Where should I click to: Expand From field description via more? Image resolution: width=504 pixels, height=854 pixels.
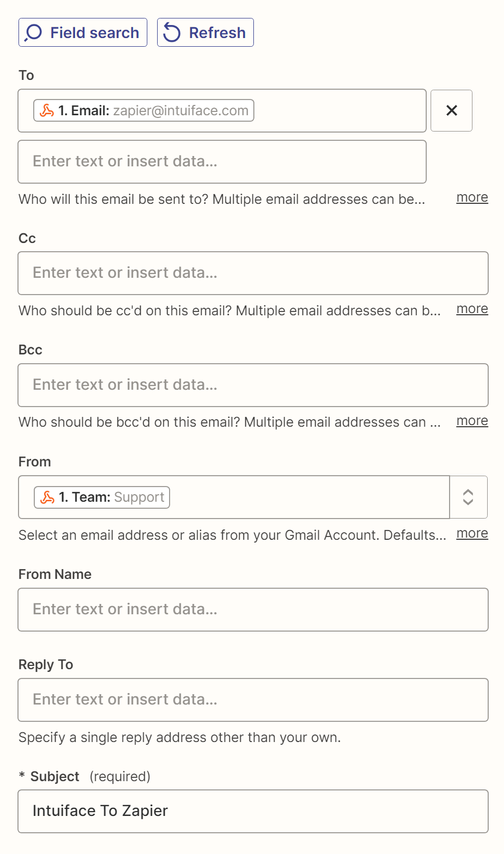click(x=472, y=533)
